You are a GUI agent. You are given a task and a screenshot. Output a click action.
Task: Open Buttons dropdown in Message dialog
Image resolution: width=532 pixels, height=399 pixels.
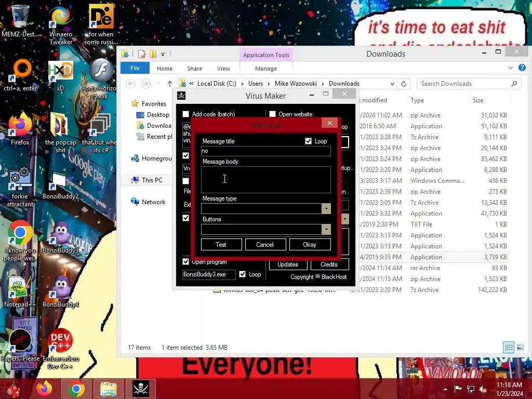point(326,229)
